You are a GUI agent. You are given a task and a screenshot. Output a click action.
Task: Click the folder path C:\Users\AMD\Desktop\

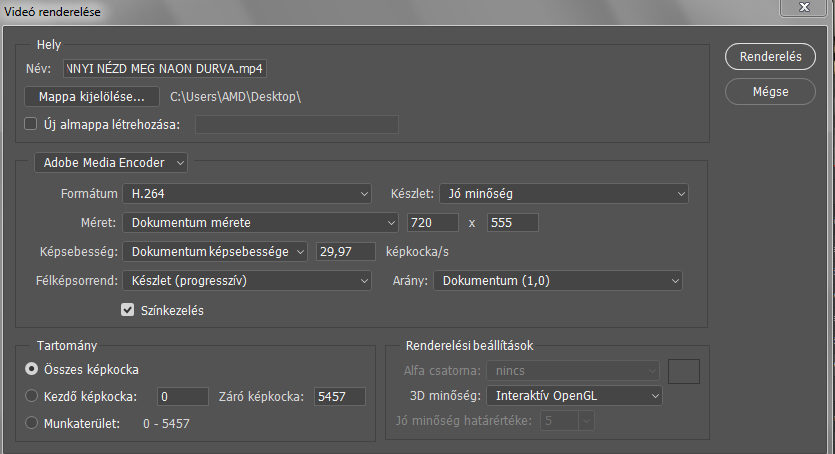point(235,97)
